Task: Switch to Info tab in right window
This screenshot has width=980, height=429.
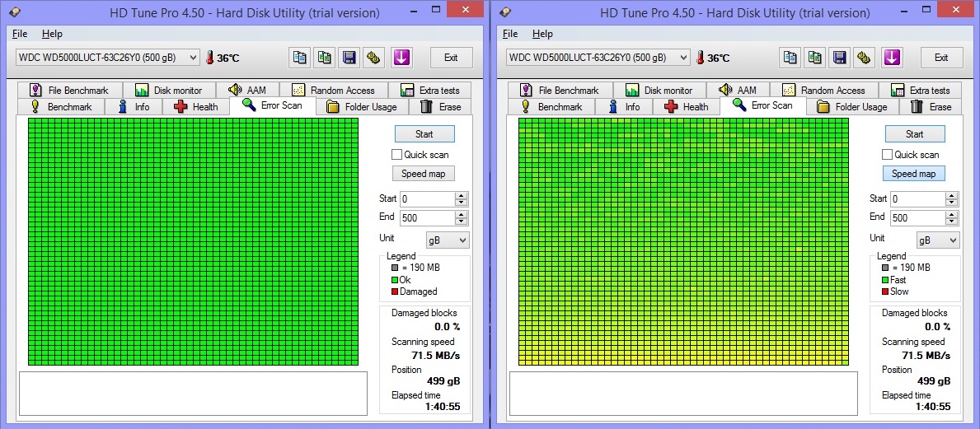Action: point(625,107)
